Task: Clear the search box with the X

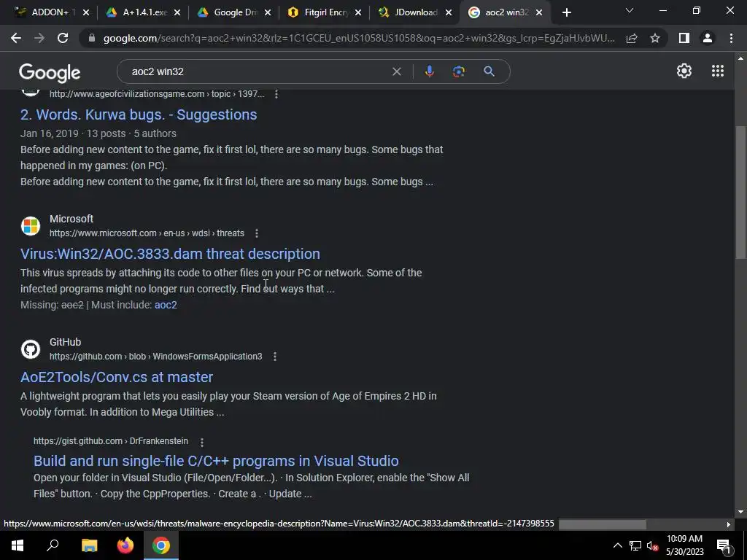Action: coord(396,71)
